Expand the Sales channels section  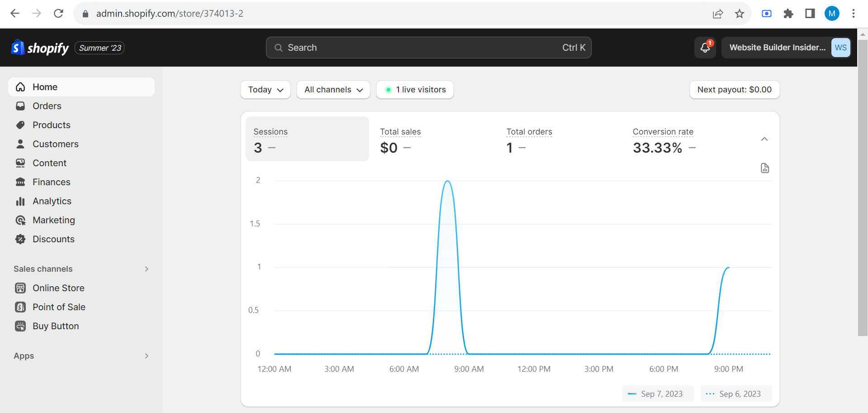pyautogui.click(x=146, y=269)
